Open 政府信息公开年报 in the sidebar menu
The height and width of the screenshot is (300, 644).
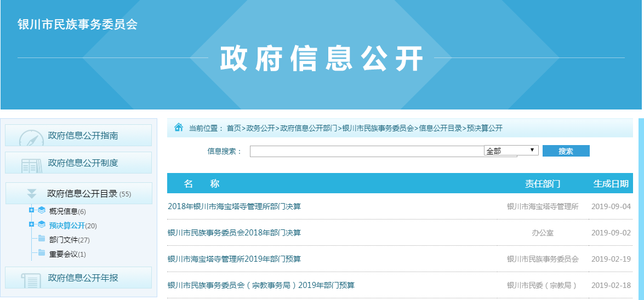click(83, 278)
